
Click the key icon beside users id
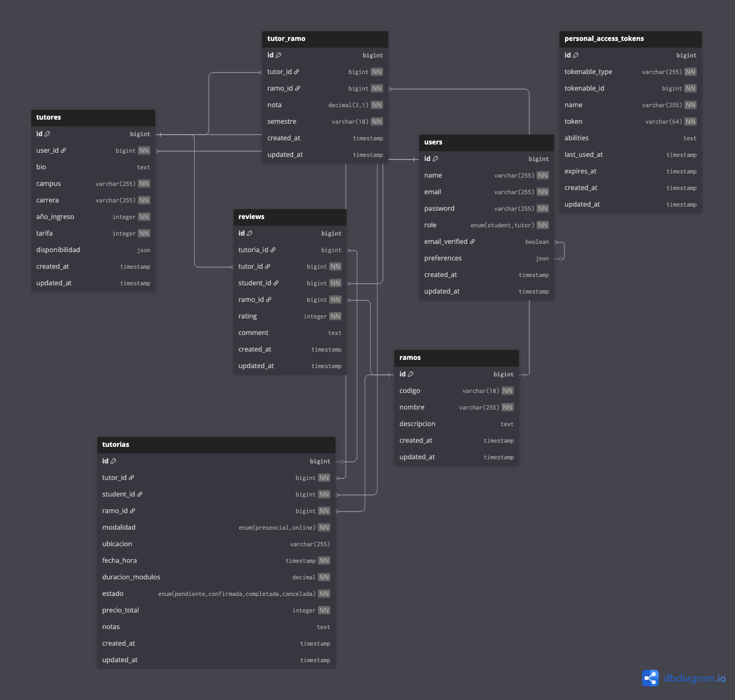pyautogui.click(x=436, y=159)
